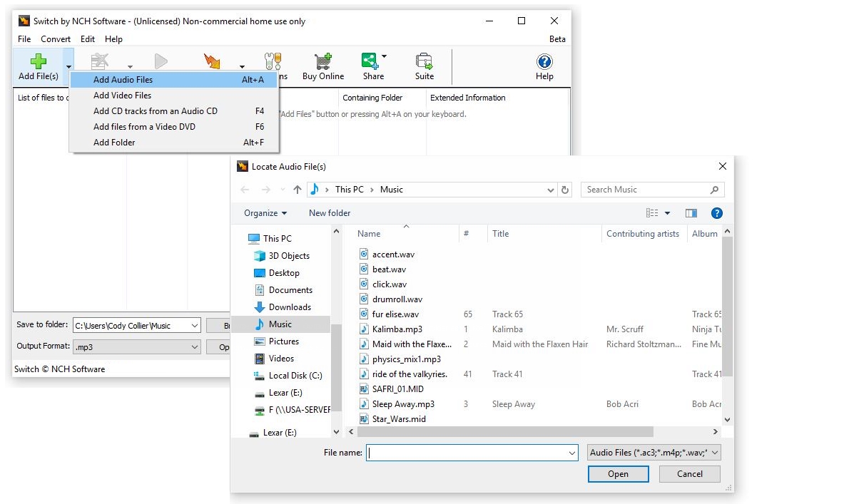Click the New folder button
The height and width of the screenshot is (504, 844).
click(330, 212)
